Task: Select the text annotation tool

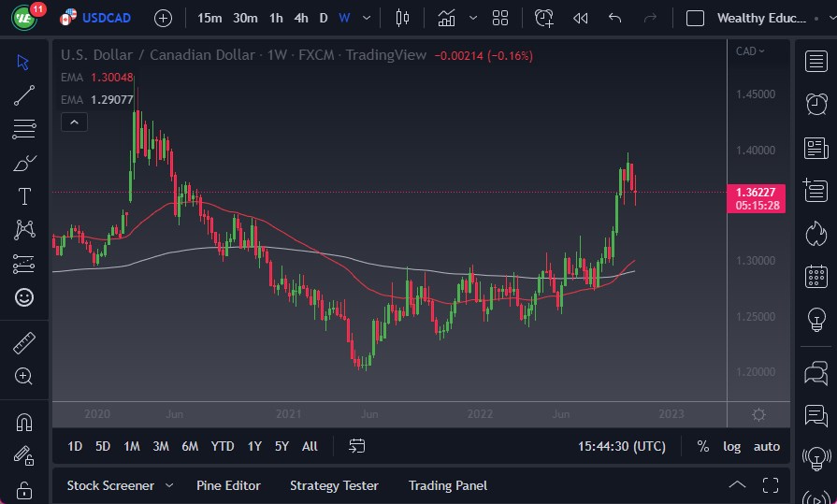Action: pyautogui.click(x=24, y=196)
